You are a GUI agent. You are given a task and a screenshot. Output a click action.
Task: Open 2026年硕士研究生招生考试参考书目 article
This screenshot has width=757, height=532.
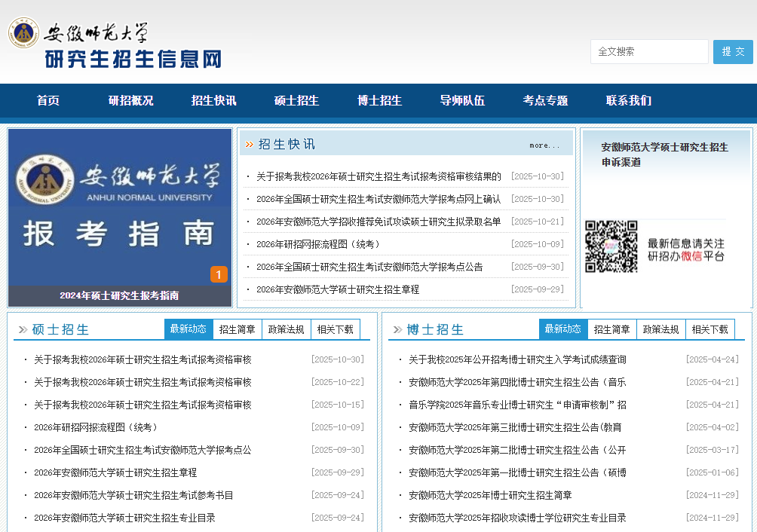pyautogui.click(x=133, y=495)
